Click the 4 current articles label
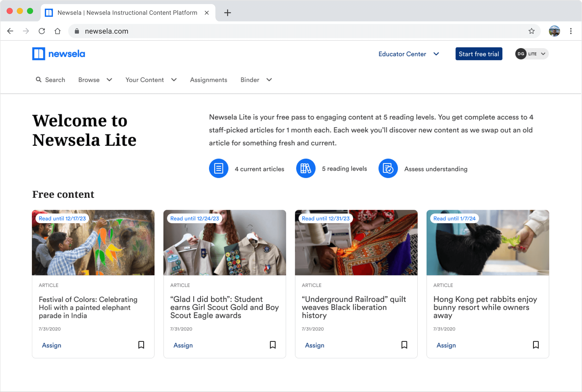 (x=259, y=169)
